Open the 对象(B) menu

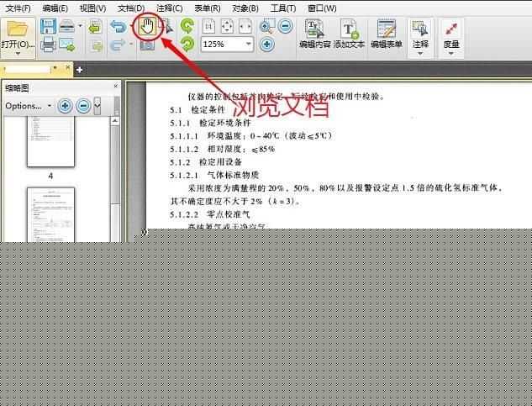(x=245, y=8)
